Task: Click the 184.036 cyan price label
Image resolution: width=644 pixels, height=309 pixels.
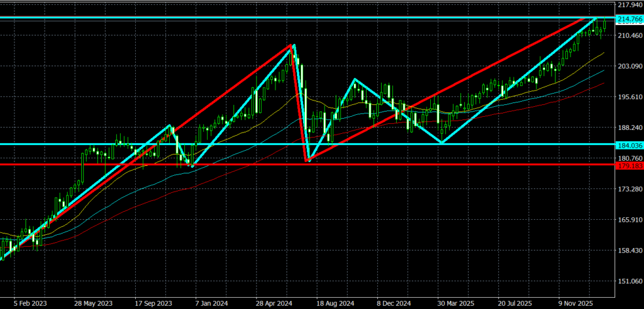Action: [x=629, y=144]
